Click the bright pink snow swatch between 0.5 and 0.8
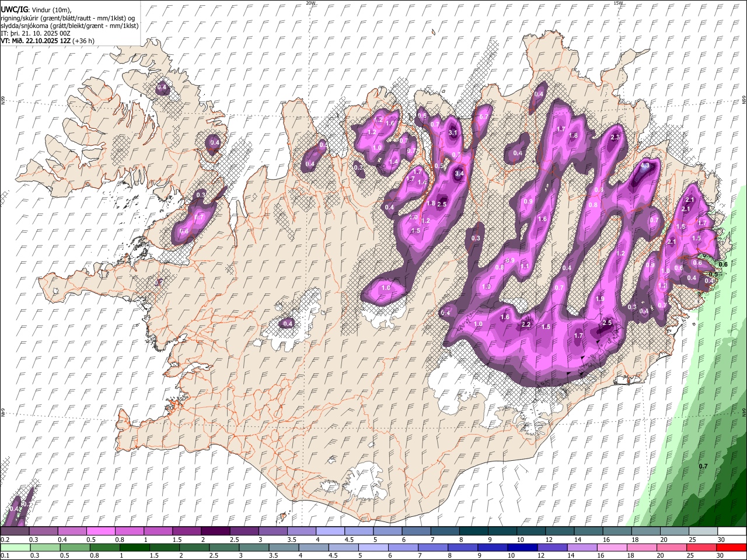 coord(100,531)
